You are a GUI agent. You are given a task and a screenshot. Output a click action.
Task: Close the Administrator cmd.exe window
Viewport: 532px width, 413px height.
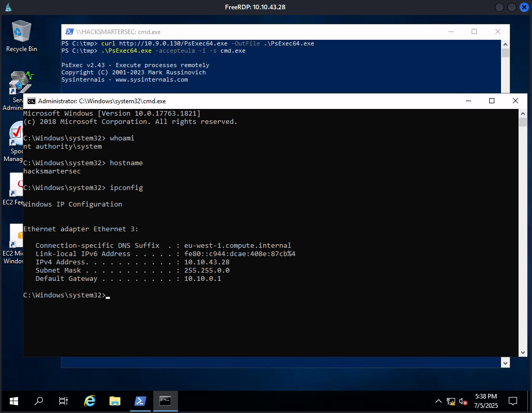[x=515, y=101]
